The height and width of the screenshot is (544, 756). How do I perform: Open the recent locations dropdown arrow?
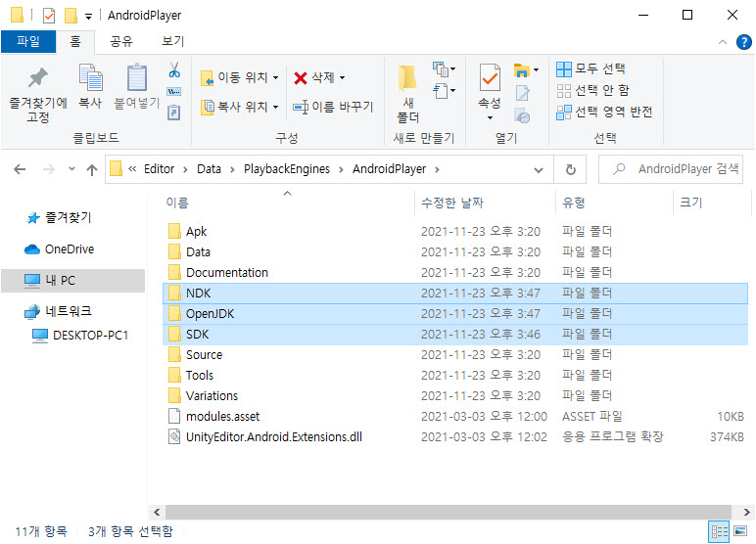[71, 169]
